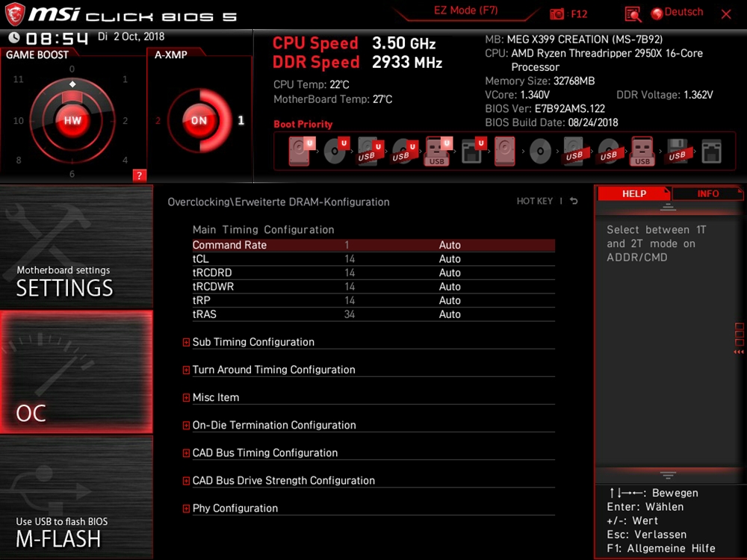
Task: Open the tCL Auto value field
Action: [450, 258]
